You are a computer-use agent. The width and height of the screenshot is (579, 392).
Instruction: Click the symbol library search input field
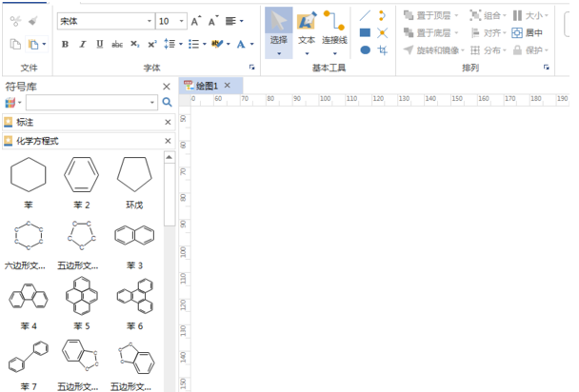[91, 102]
